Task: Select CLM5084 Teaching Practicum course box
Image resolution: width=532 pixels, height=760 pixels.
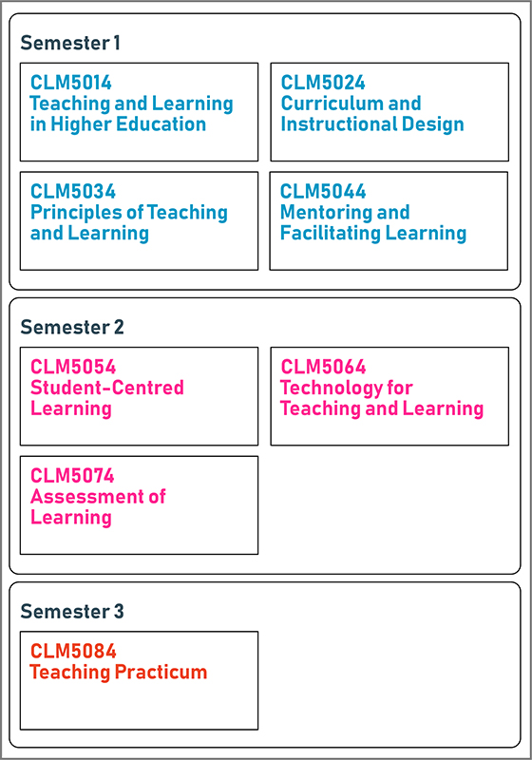Action: [x=139, y=680]
